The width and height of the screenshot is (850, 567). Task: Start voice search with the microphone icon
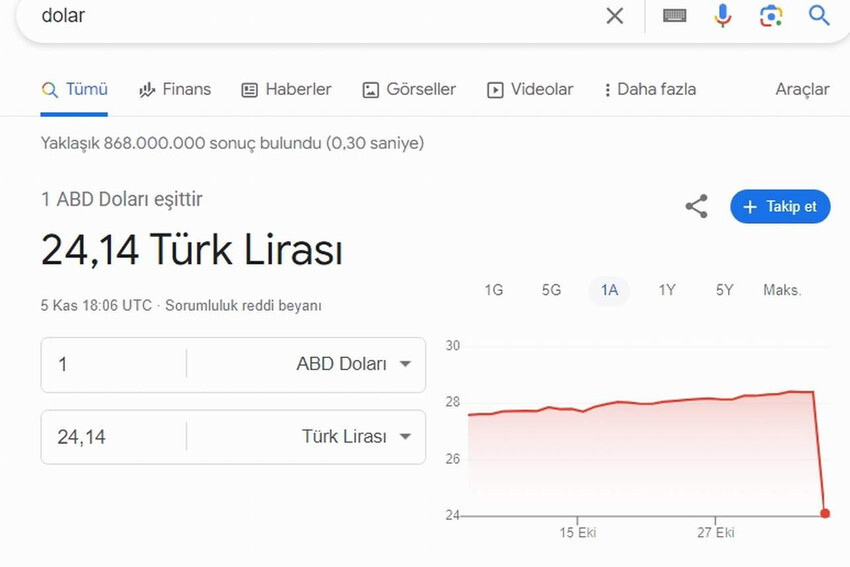tap(723, 16)
